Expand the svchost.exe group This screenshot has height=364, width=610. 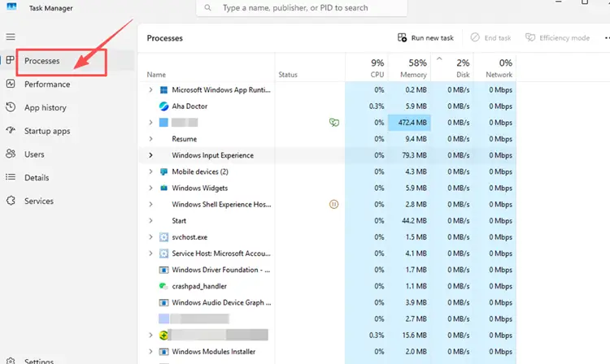click(150, 236)
